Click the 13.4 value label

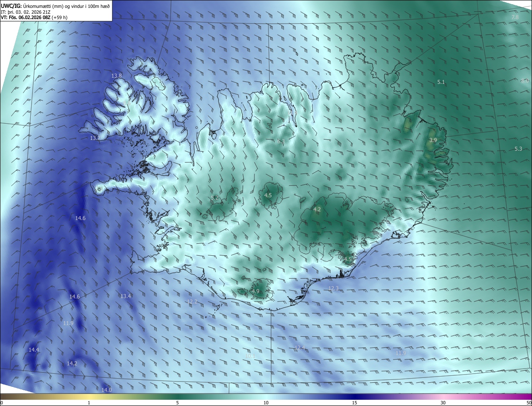tap(126, 296)
